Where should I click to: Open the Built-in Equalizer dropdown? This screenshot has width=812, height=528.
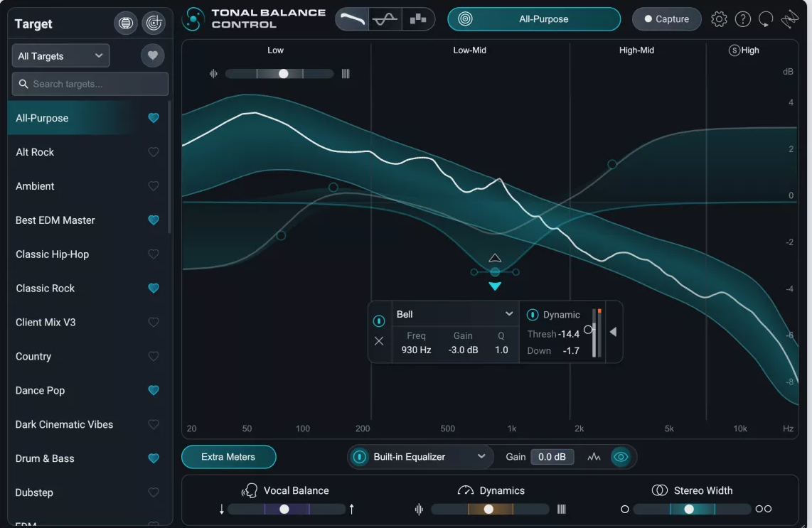[420, 457]
